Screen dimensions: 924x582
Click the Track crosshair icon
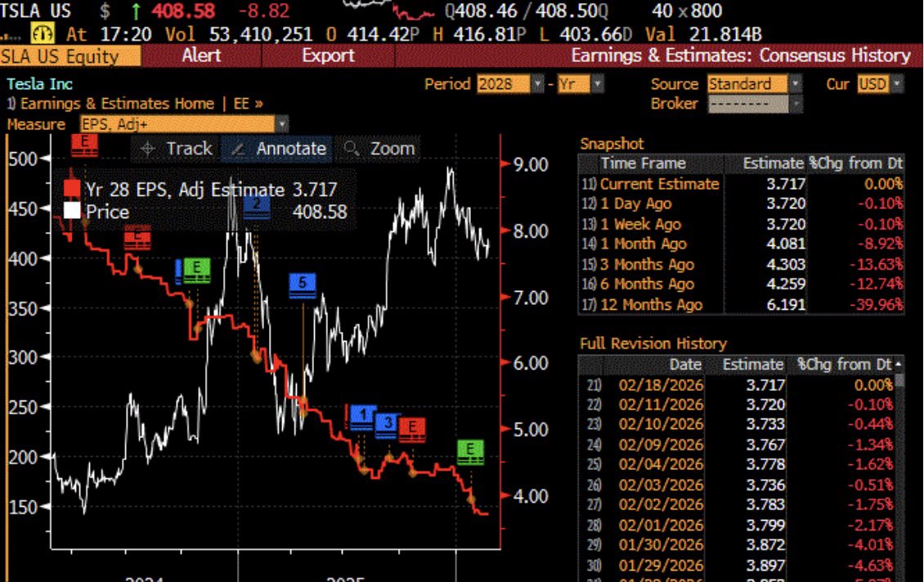[148, 149]
